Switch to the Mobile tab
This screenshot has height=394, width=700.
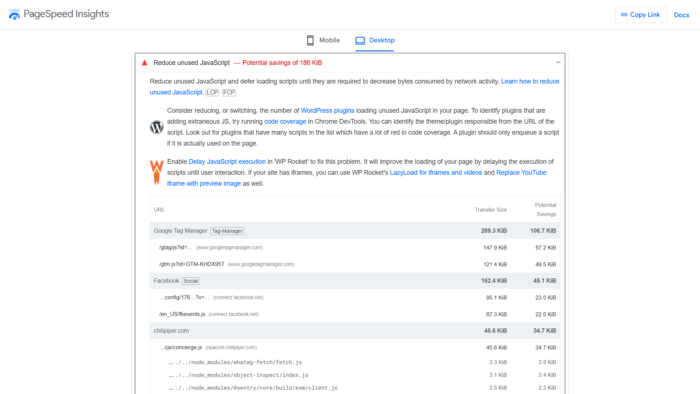(x=323, y=40)
